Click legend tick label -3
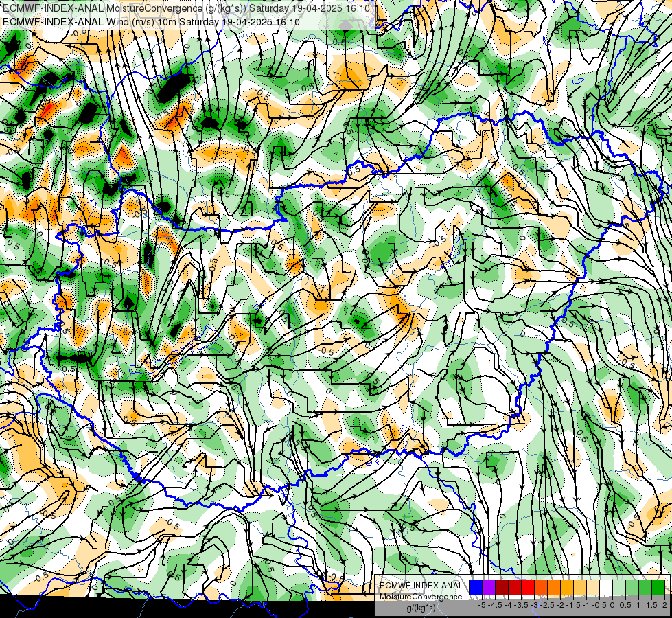This screenshot has height=618, width=672. [x=534, y=605]
